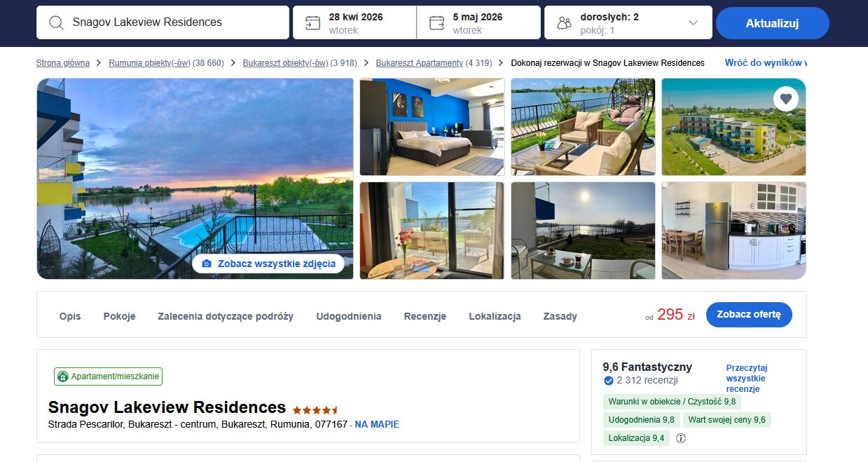868x462 pixels.
Task: Expand the guests and rooms dropdown arrow
Action: [694, 22]
